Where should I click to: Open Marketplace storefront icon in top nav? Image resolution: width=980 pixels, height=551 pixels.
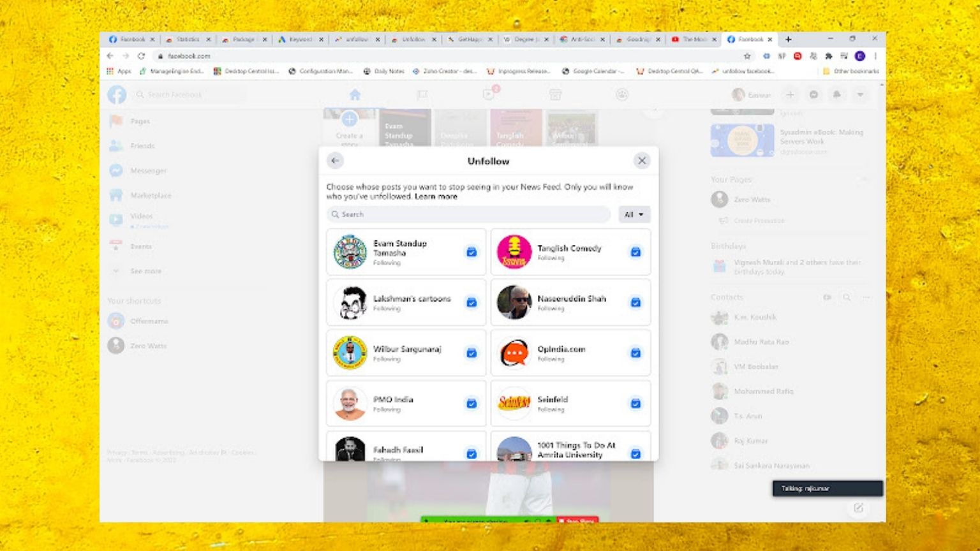point(555,94)
